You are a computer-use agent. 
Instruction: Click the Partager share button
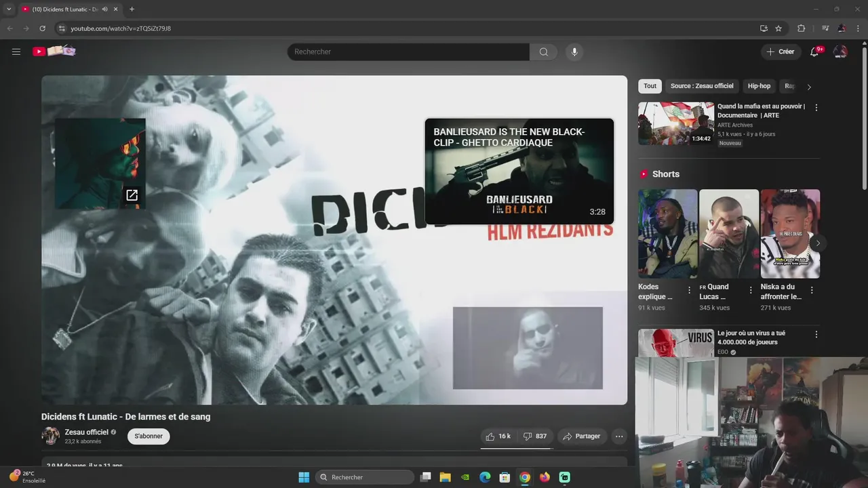click(581, 436)
